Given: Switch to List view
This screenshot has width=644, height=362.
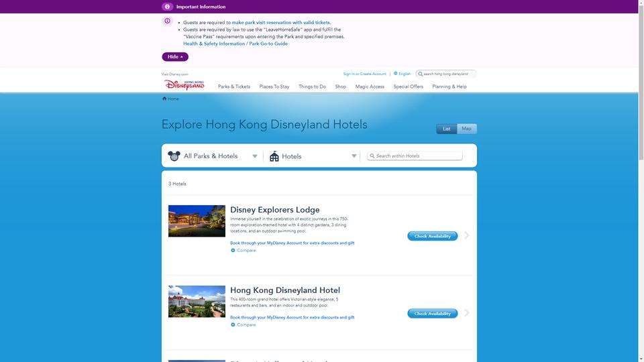Looking at the screenshot, I should pos(447,129).
